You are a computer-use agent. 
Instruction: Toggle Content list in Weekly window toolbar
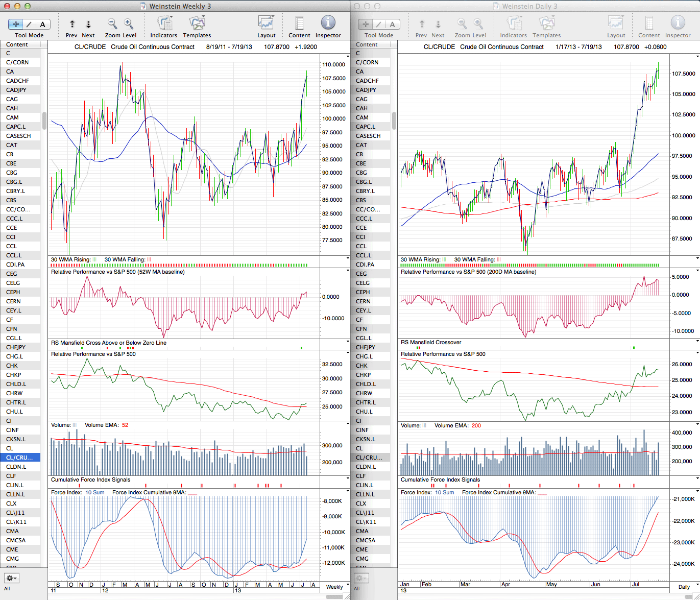[299, 24]
